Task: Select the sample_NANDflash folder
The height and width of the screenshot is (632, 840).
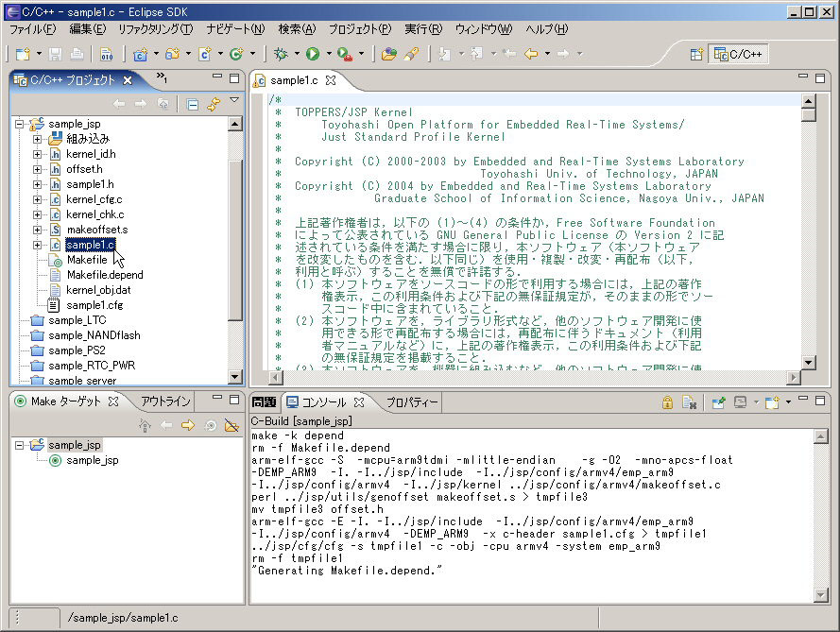Action: [94, 335]
